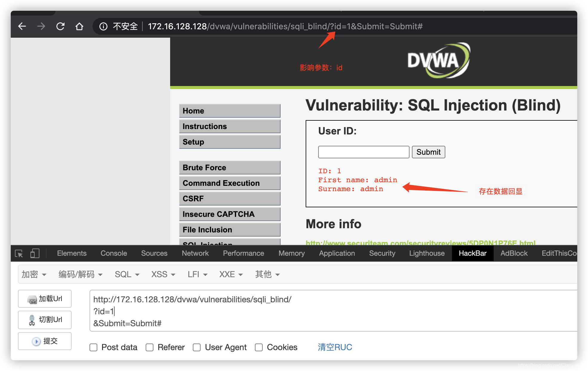This screenshot has height=371, width=588.
Task: Open the Security tab
Action: [x=382, y=253]
